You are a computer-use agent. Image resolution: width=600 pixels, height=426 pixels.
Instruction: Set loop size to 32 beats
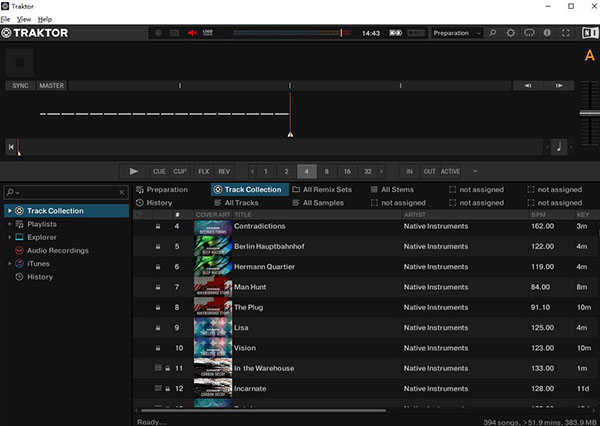pyautogui.click(x=368, y=171)
